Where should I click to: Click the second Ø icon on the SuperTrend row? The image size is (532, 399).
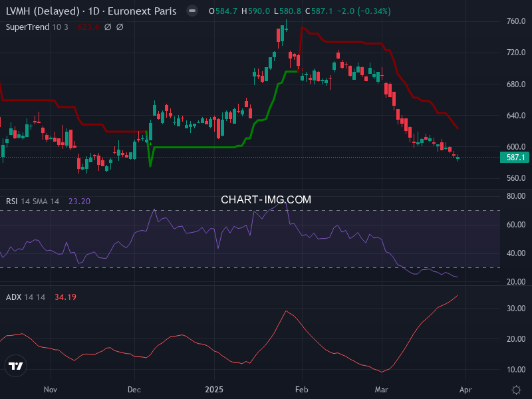point(119,27)
